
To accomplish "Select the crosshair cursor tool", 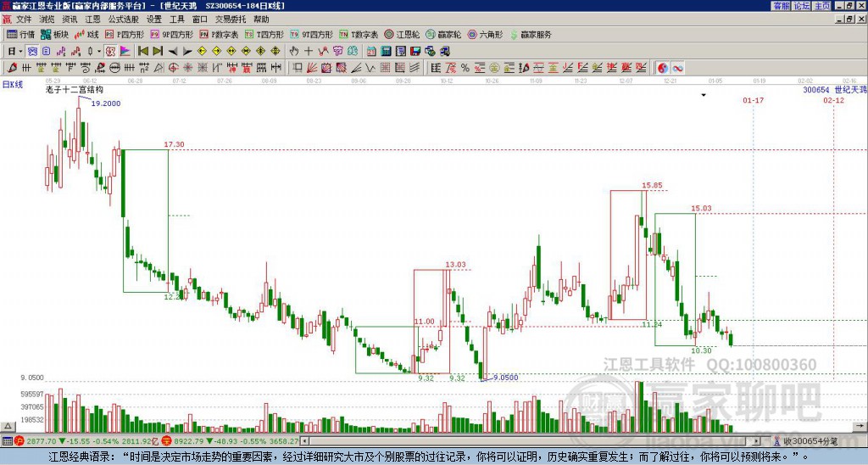I will [x=309, y=52].
